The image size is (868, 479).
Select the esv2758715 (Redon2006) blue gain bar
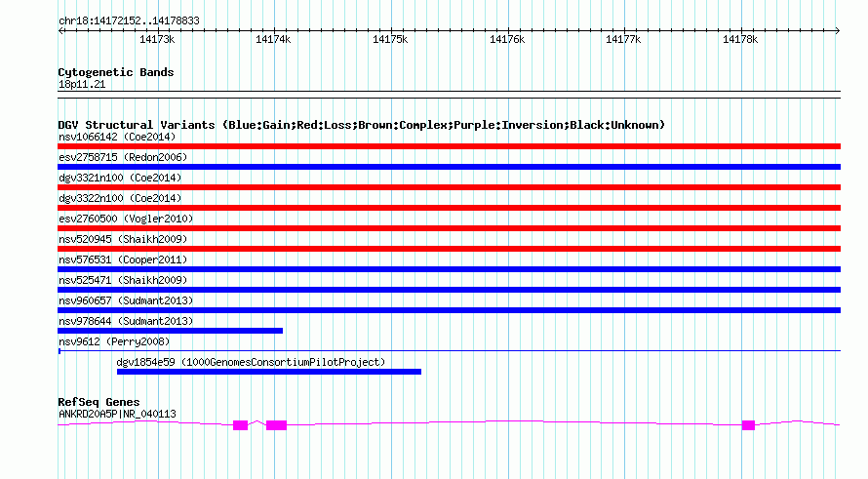pos(449,167)
